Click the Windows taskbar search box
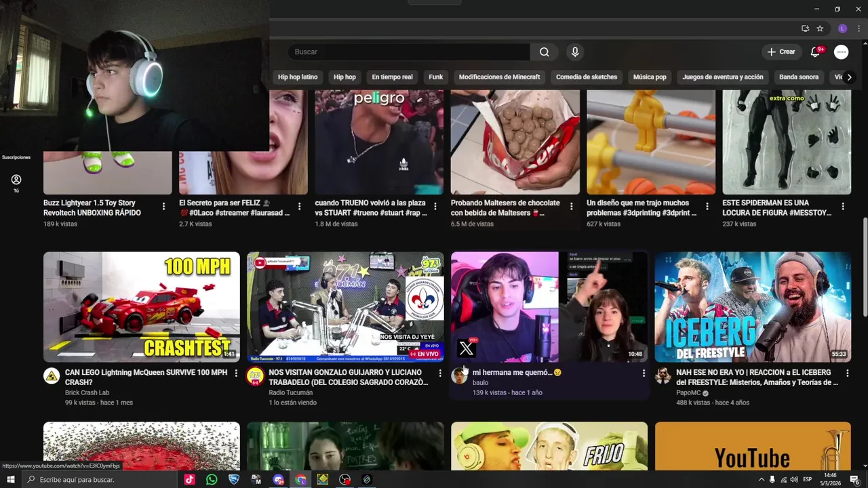 tap(99, 480)
